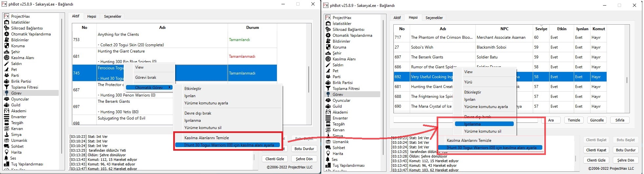Open Kervan icon in right window sidebar
644x174 pixels.
(328, 130)
